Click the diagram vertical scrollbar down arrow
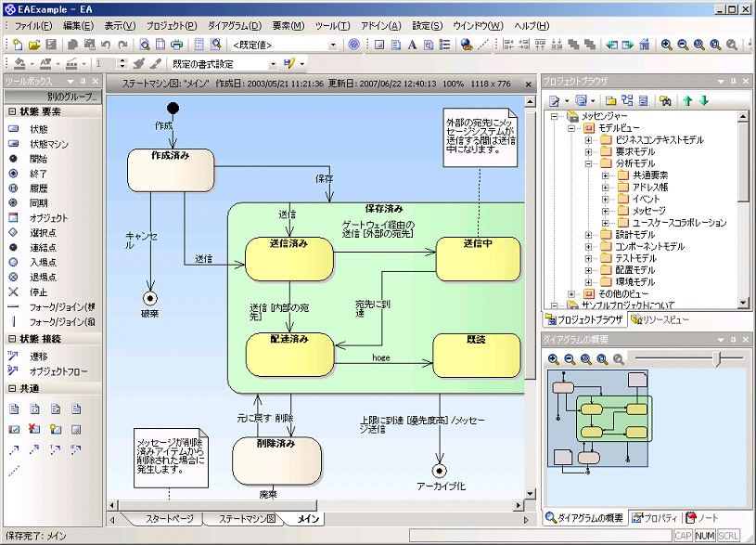 click(x=530, y=493)
